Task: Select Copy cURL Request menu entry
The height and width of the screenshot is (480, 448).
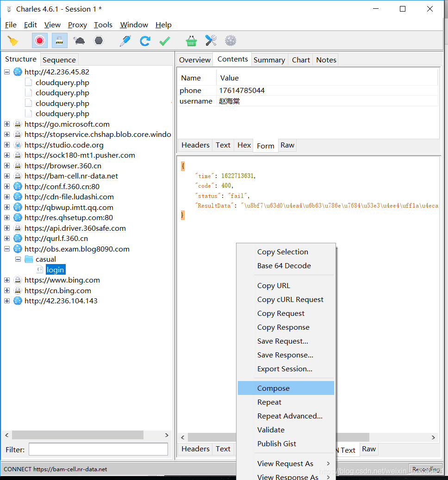Action: point(290,299)
